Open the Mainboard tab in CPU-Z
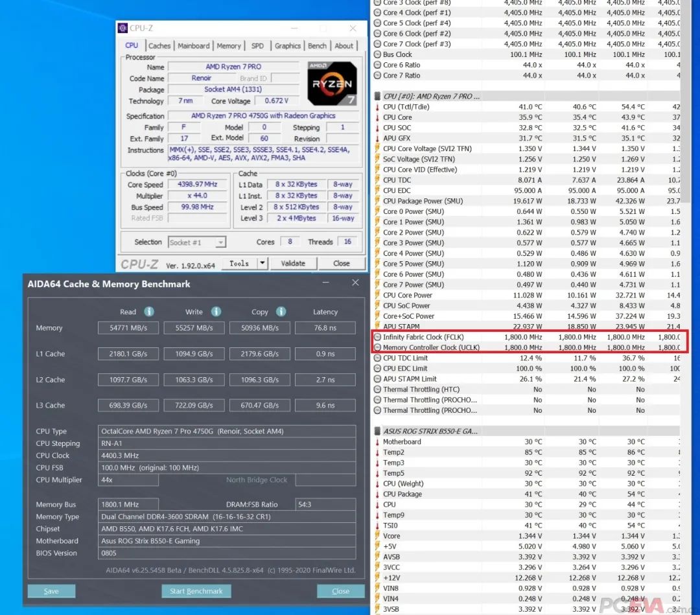The height and width of the screenshot is (615, 700). [x=193, y=46]
